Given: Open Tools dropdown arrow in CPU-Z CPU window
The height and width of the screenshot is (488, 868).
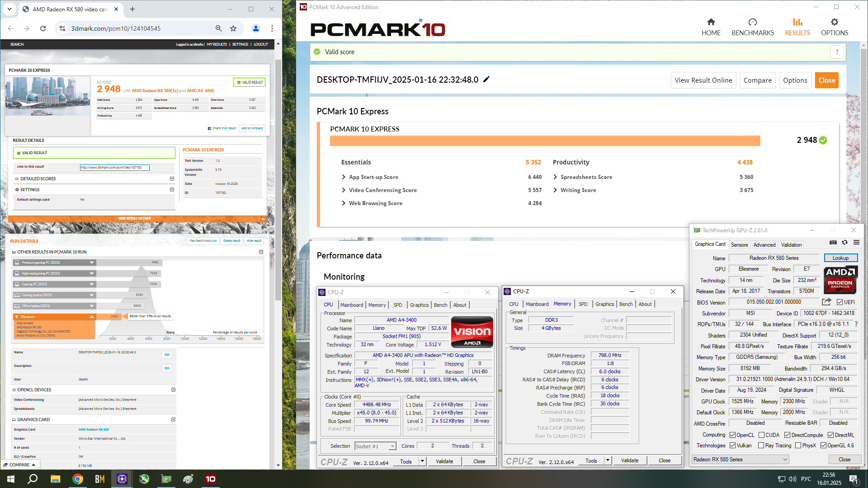Looking at the screenshot, I should point(422,461).
